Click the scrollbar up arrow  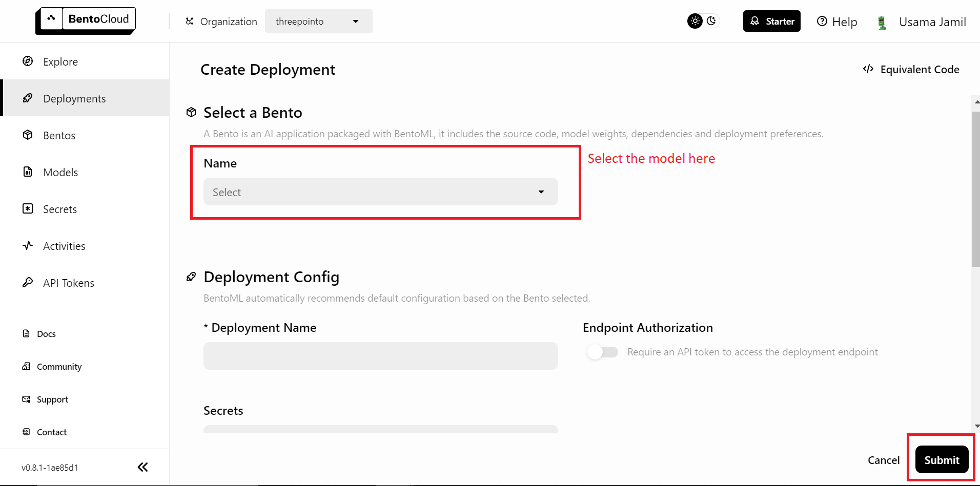coord(976,102)
